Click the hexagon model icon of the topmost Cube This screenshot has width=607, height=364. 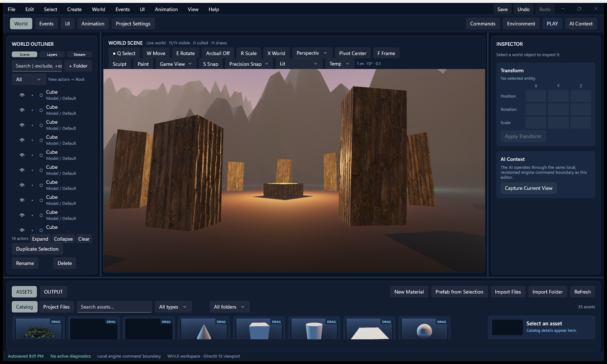[41, 95]
